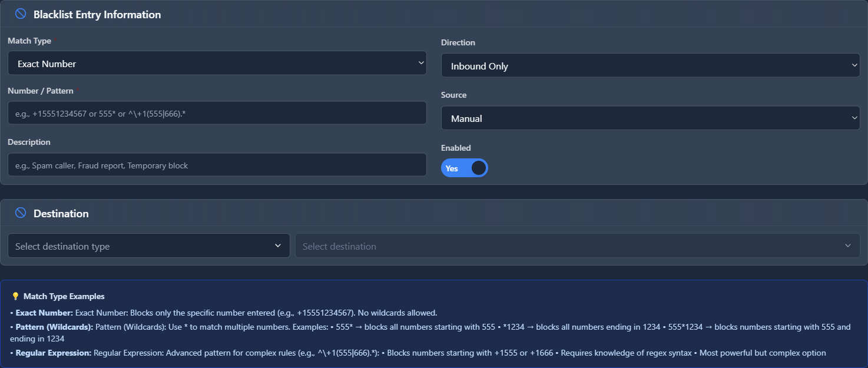Open the Select destination dropdown

(577, 246)
